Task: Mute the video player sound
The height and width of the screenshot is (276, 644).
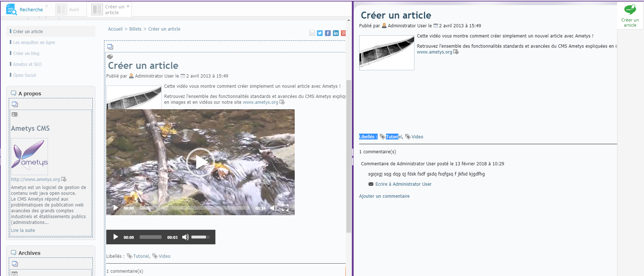Action: [x=273, y=208]
